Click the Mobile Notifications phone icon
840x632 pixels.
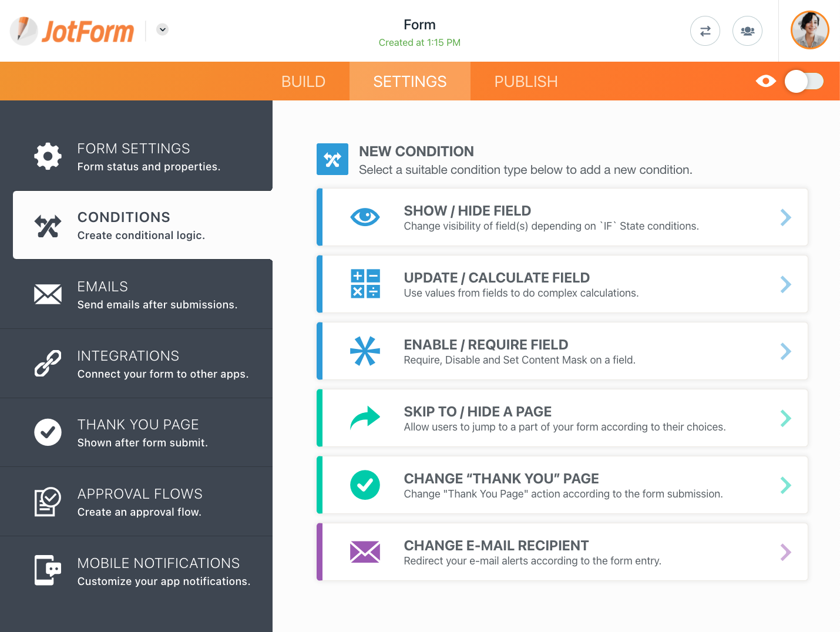click(x=48, y=570)
